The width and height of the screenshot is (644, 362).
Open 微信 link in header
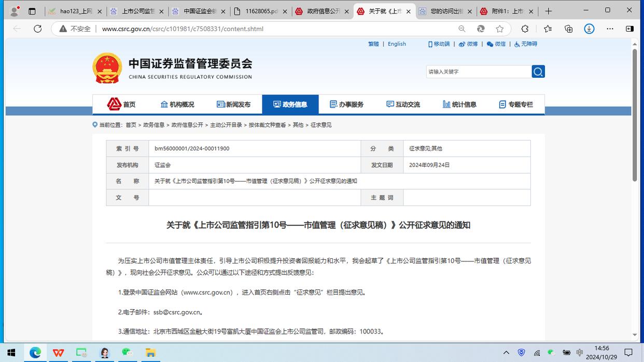pyautogui.click(x=496, y=44)
